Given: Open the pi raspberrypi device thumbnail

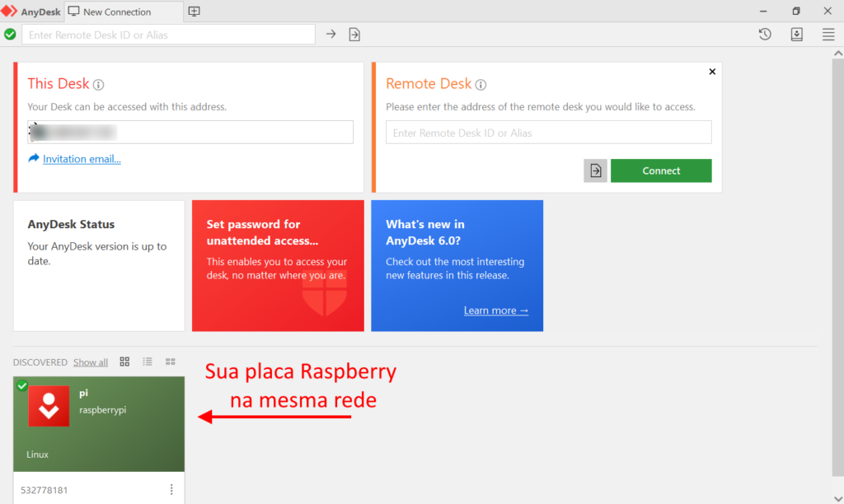Looking at the screenshot, I should point(99,424).
